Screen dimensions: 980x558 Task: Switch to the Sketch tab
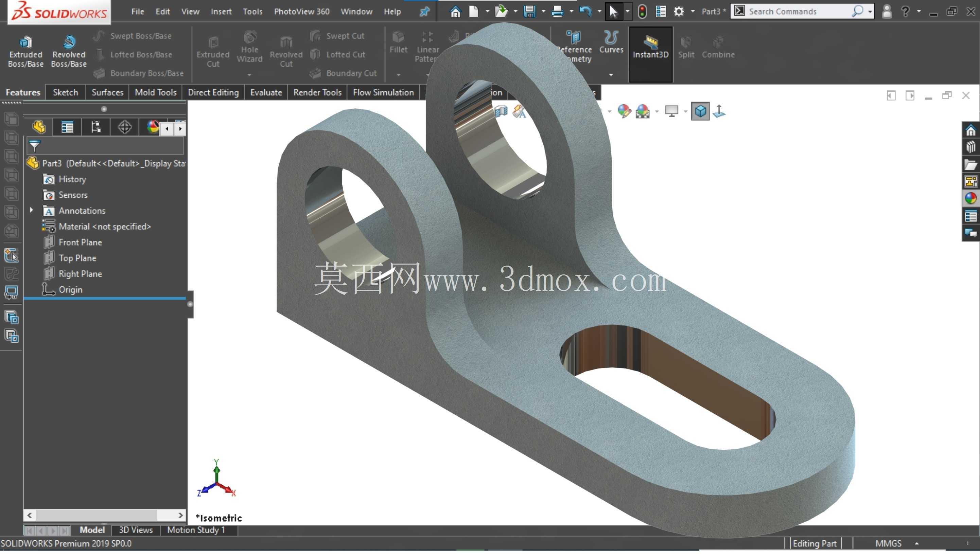(65, 92)
